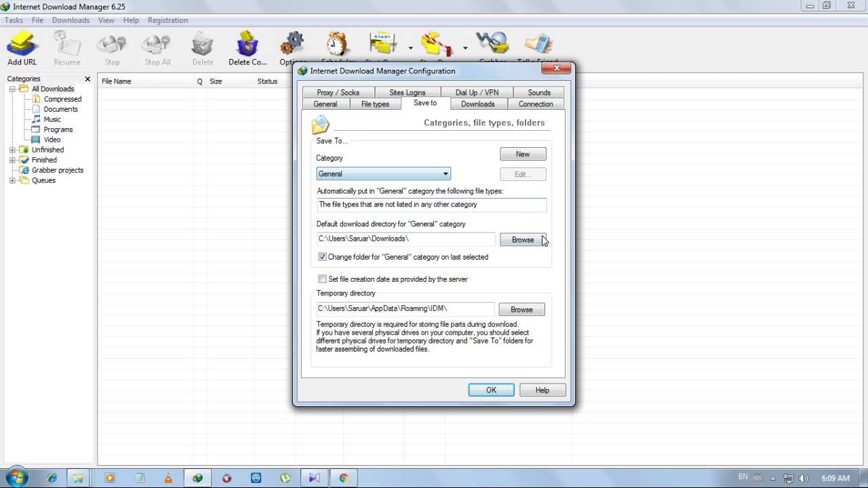
Task: Select the Music category in tree
Action: pyautogui.click(x=52, y=119)
